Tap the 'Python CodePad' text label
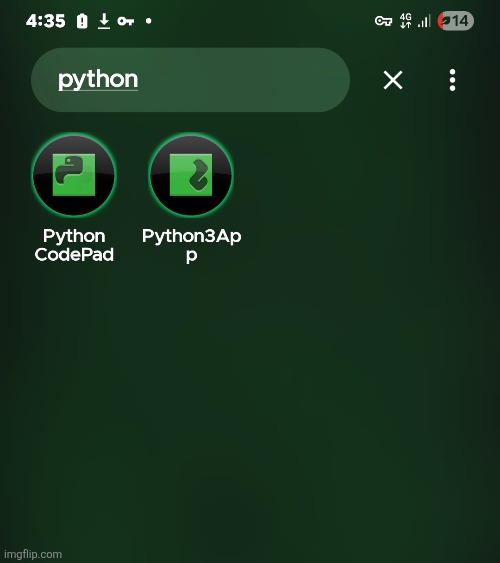 coord(74,245)
